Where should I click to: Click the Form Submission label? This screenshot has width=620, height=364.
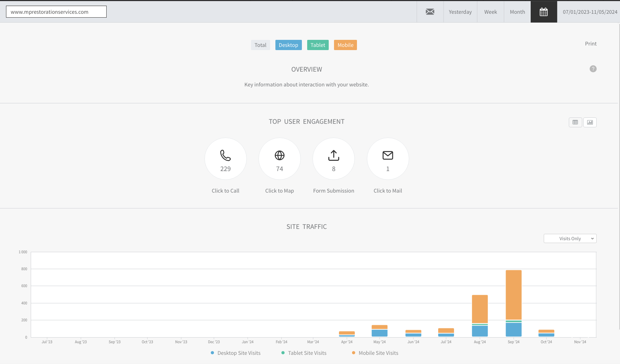334,191
